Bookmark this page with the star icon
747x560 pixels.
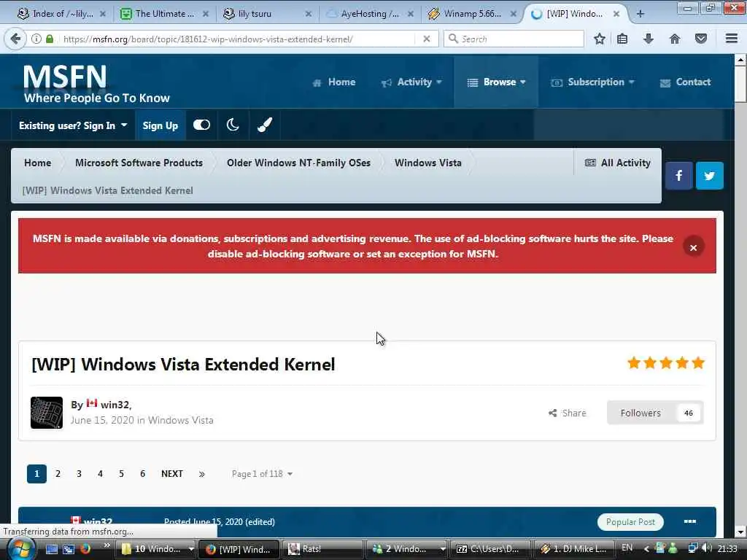click(x=600, y=39)
